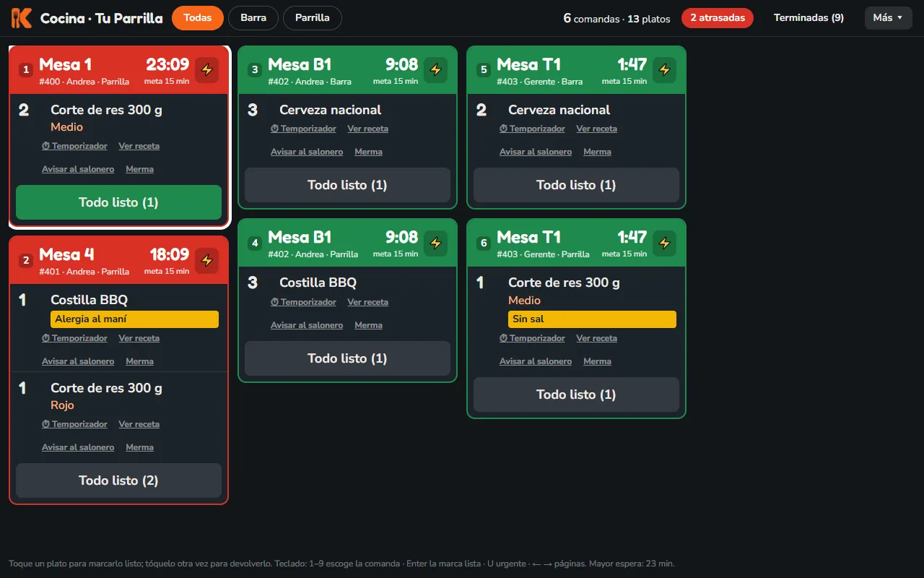Show the 2 atrasadas late orders
Viewport: 924px width, 578px height.
[x=718, y=18]
